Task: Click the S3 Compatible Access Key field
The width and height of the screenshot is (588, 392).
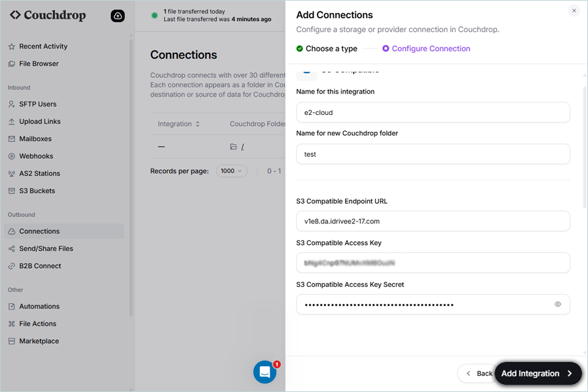Action: pyautogui.click(x=433, y=263)
